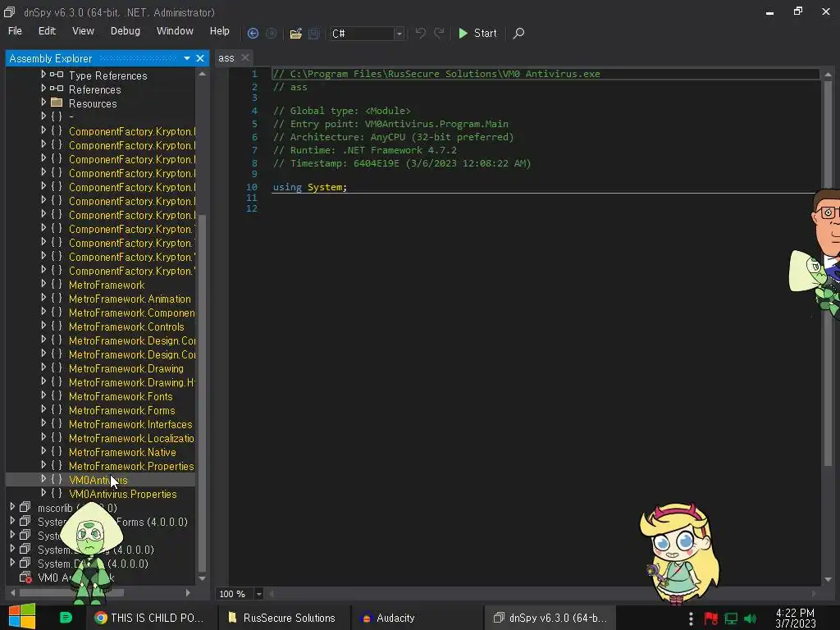The image size is (840, 630).
Task: Select MetroFramework.Interfaces namespace
Action: point(130,424)
